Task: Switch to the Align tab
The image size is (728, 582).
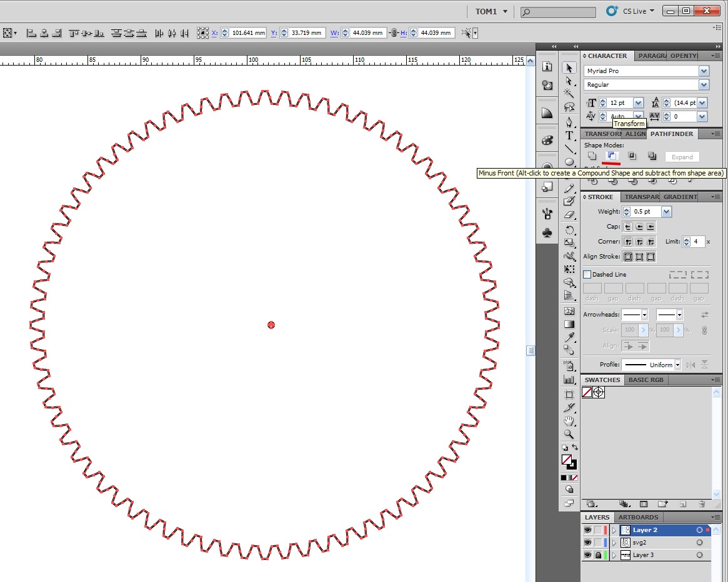Action: pyautogui.click(x=635, y=134)
